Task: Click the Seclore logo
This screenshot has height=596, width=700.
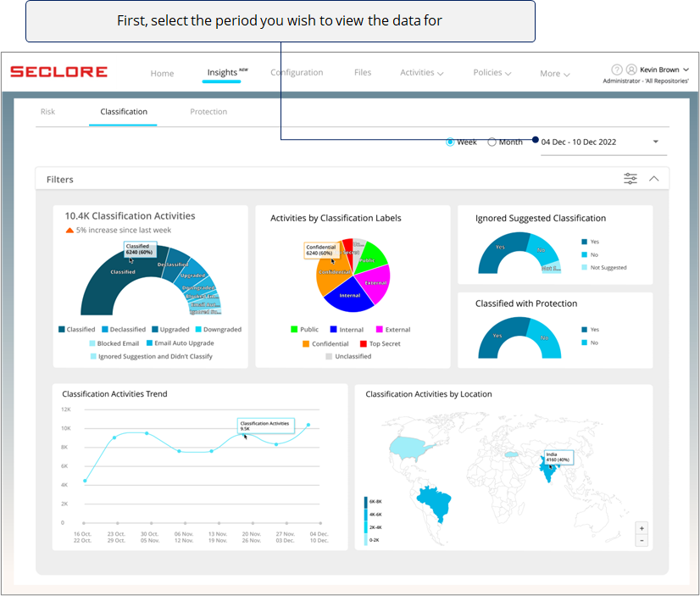Action: [59, 72]
